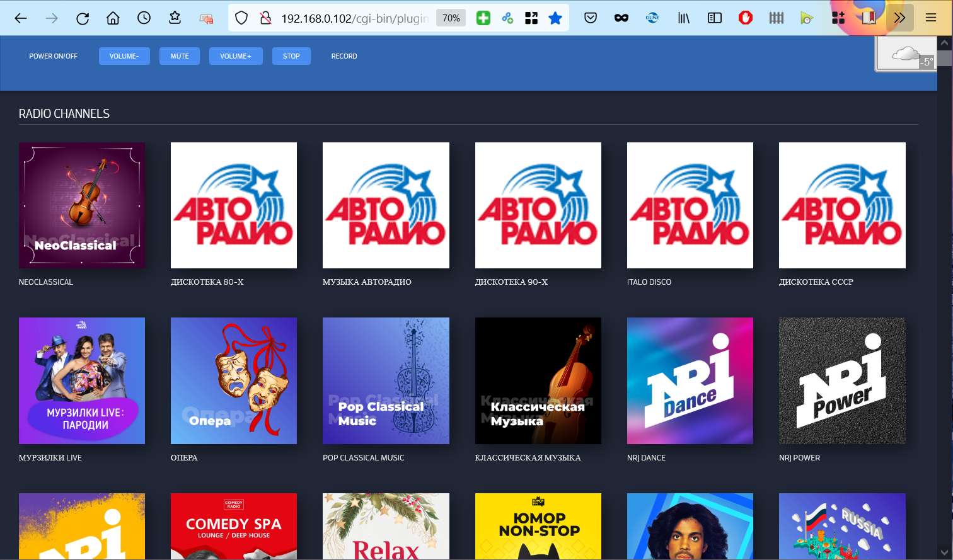Image resolution: width=953 pixels, height=560 pixels.
Task: Select Дискотека 90-х Авторадио logo
Action: point(538,205)
